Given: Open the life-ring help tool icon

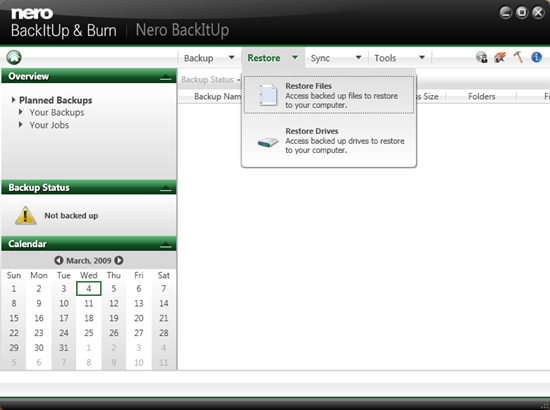Looking at the screenshot, I should point(500,57).
